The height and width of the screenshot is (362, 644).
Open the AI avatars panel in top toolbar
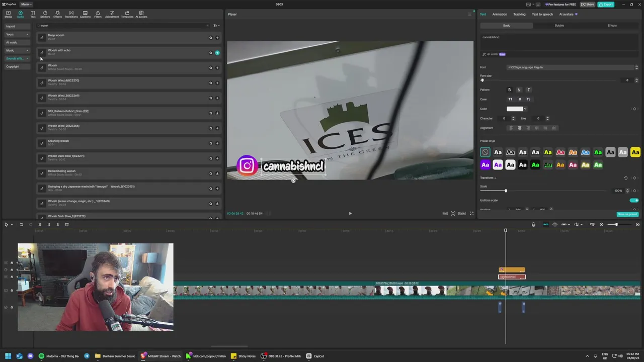click(141, 14)
